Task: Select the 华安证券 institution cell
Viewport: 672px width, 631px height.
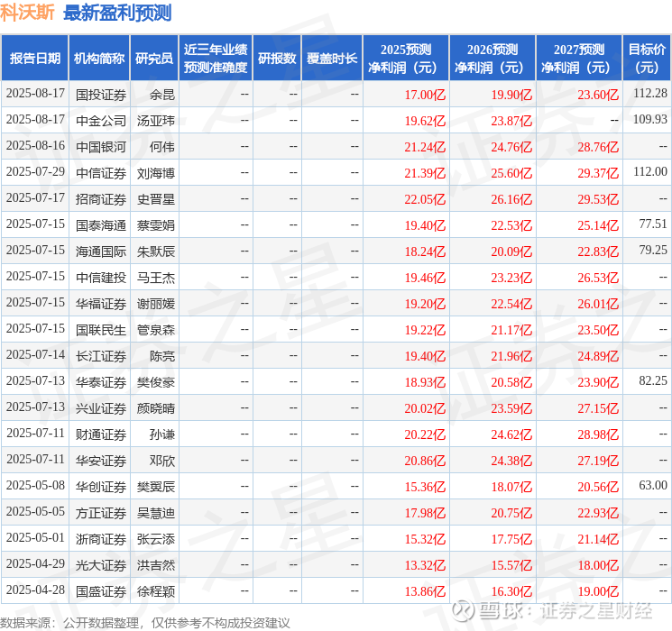Action: point(101,460)
